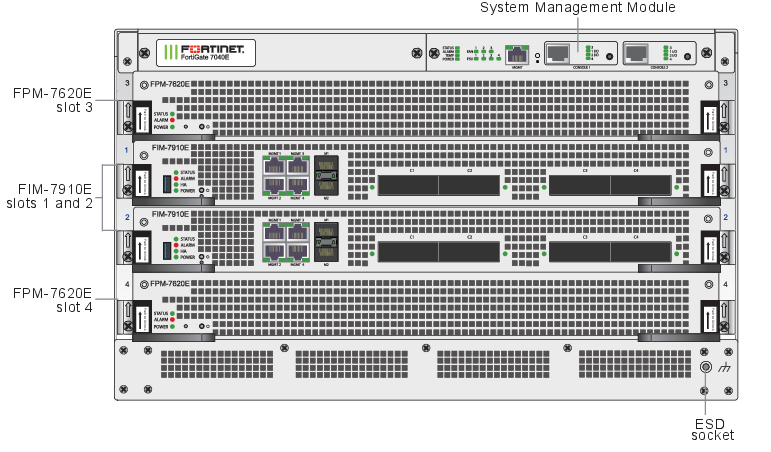
Task: Click the CONSOLE 1 RJ-45 port
Action: click(x=558, y=54)
